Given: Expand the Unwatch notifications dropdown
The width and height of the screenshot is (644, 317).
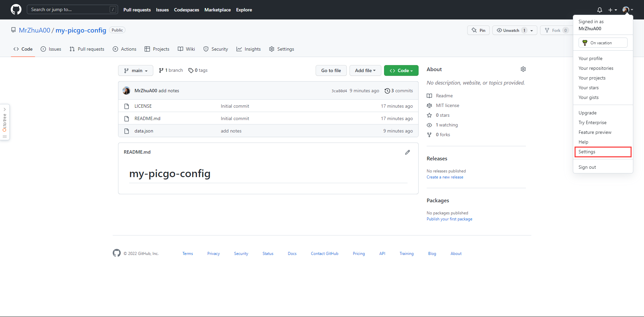Looking at the screenshot, I should pos(515,30).
